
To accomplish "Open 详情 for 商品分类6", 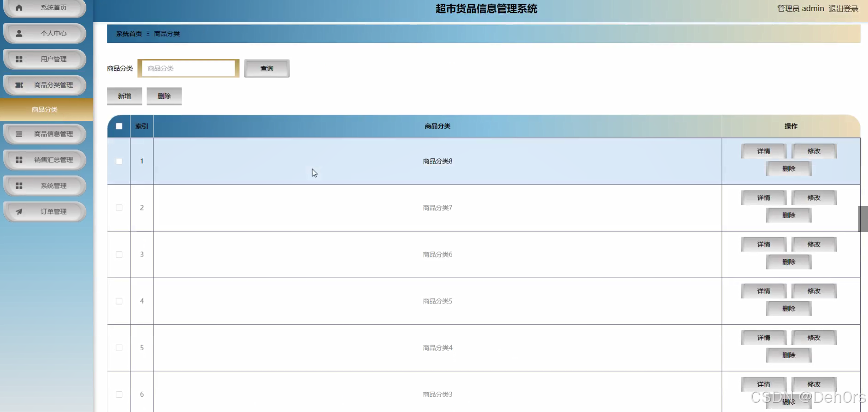I will click(x=763, y=244).
